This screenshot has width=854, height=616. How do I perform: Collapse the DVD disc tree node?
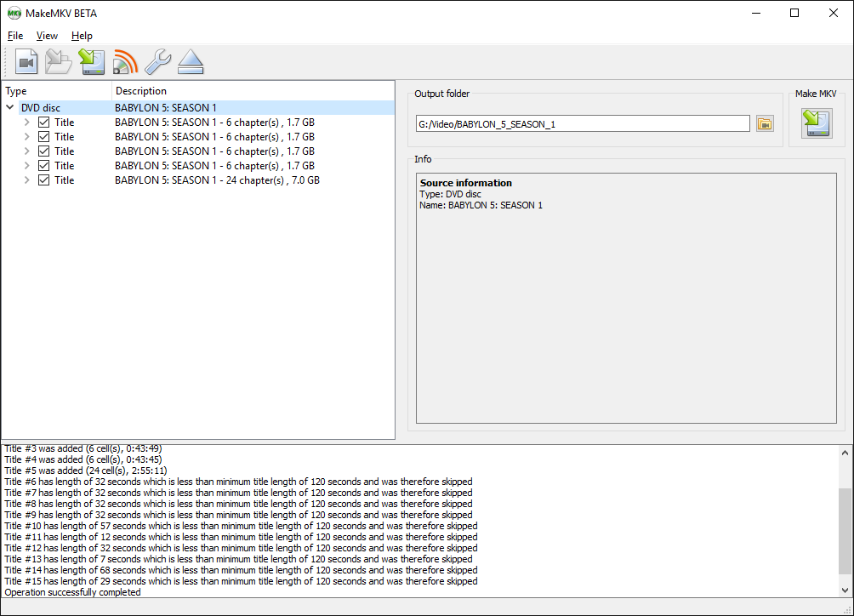tap(10, 108)
